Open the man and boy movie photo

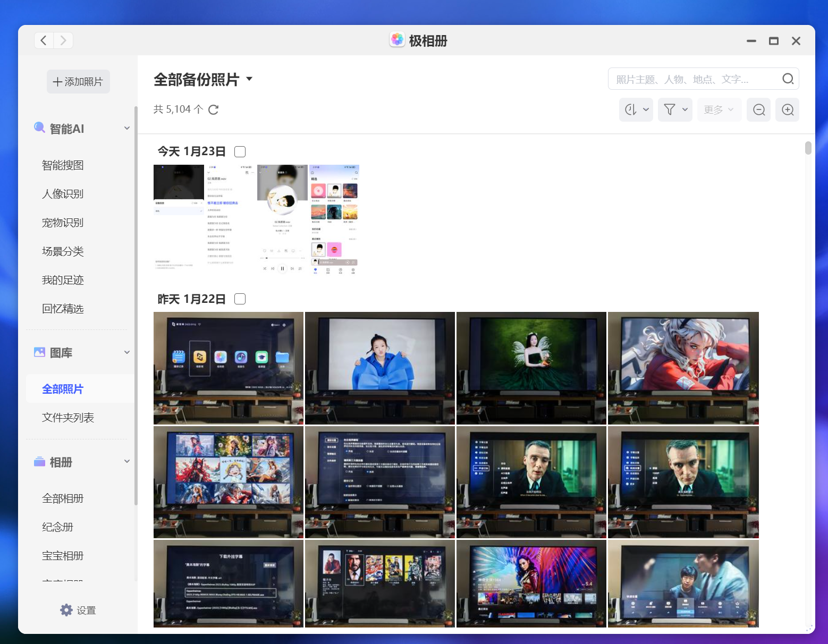[683, 583]
